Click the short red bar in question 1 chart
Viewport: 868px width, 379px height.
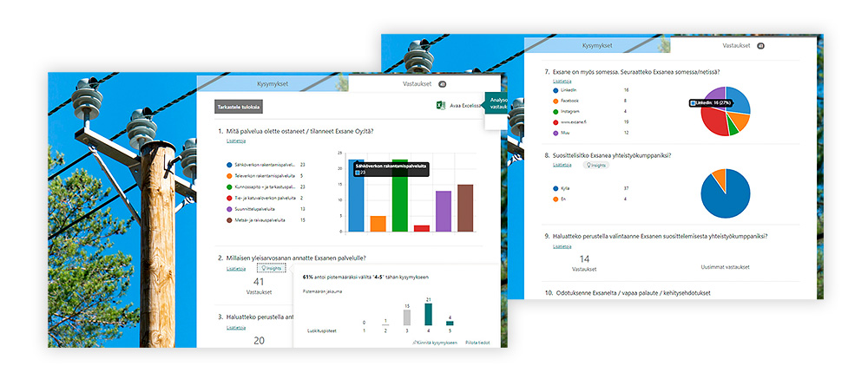[x=422, y=228]
